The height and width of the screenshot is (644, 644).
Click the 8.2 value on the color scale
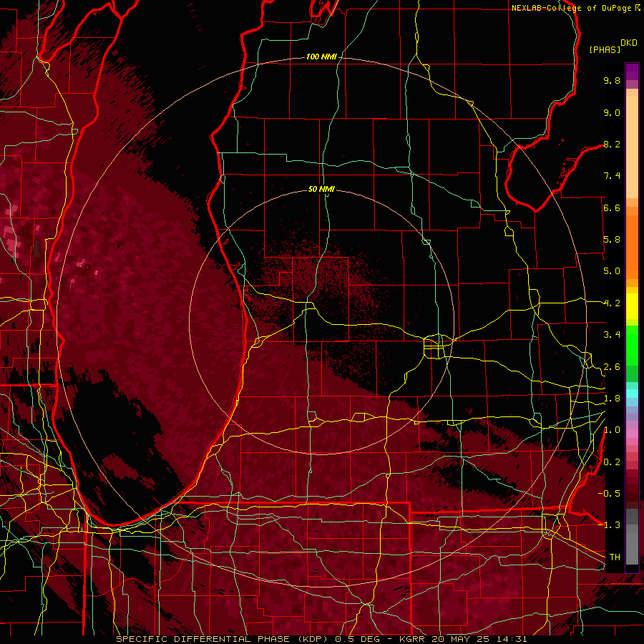(x=612, y=144)
